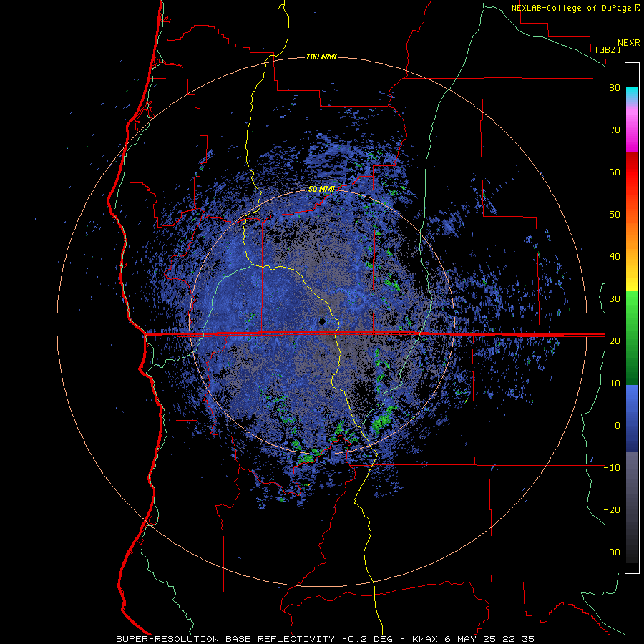Click the 30 value on the color scale
The width and height of the screenshot is (644, 644).
click(615, 298)
